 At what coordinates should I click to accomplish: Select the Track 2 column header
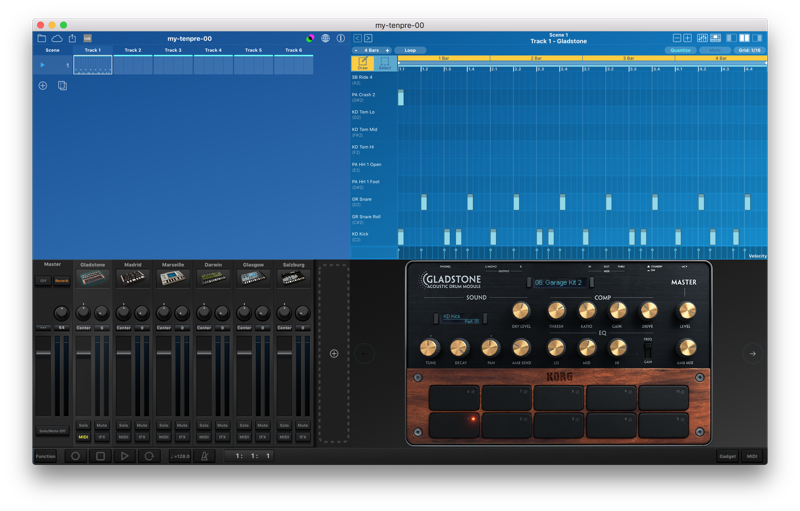(x=133, y=50)
